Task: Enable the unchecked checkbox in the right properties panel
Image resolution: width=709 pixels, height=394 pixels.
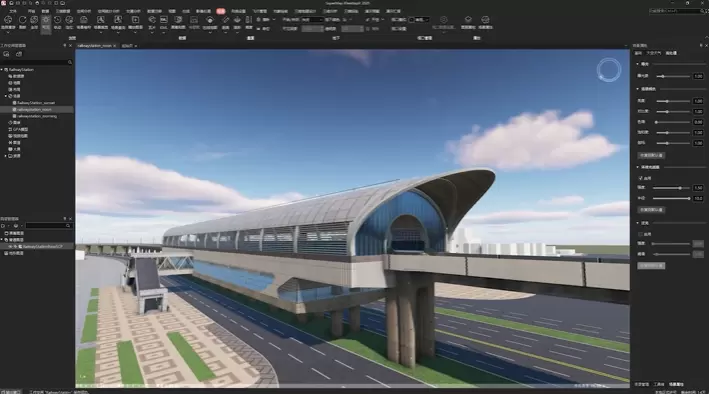Action: coord(640,234)
